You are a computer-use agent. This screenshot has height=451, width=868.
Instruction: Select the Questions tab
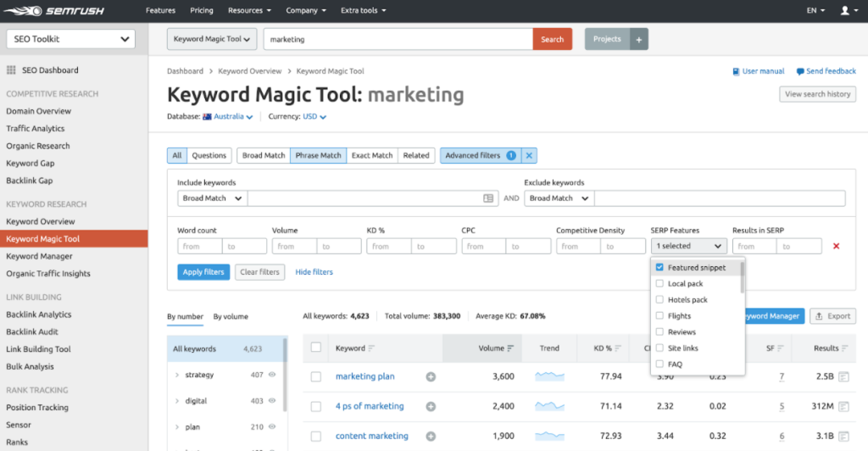point(209,155)
